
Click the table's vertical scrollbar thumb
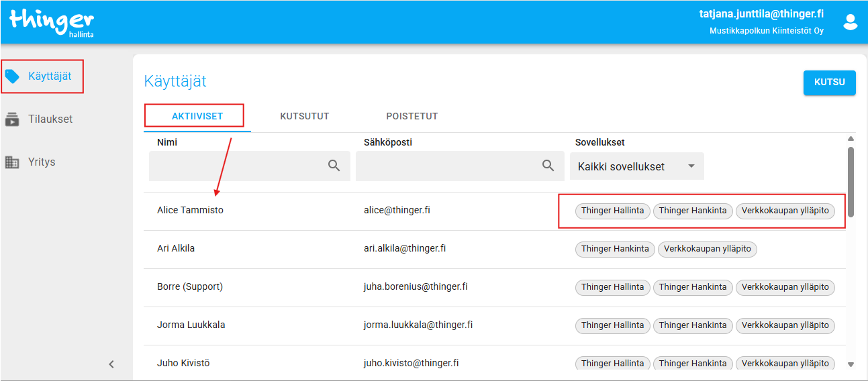click(x=851, y=182)
